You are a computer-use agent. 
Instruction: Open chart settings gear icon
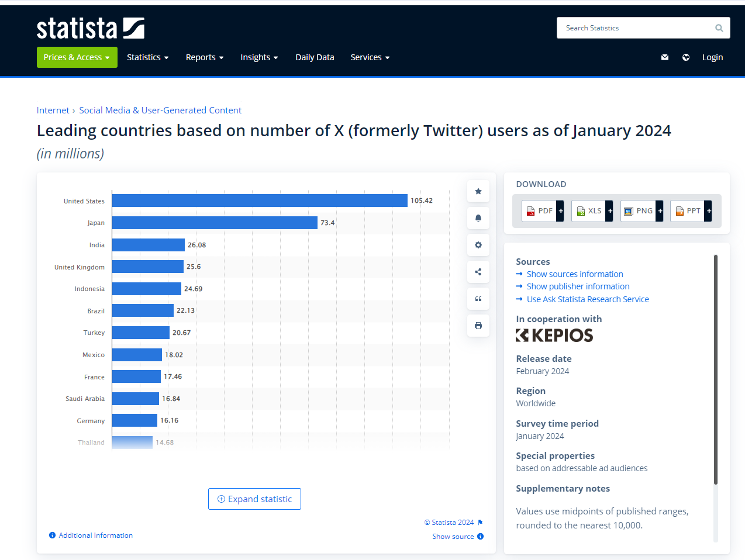[x=478, y=245]
